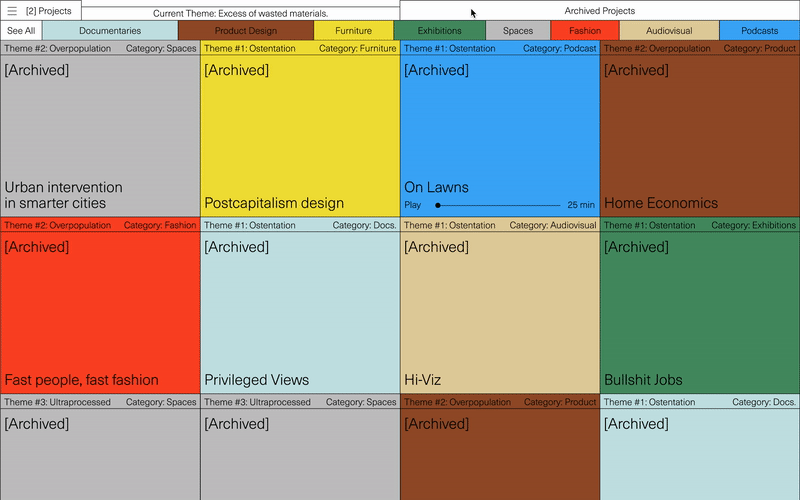The height and width of the screenshot is (500, 800).
Task: Filter by Fashion category
Action: 585,31
